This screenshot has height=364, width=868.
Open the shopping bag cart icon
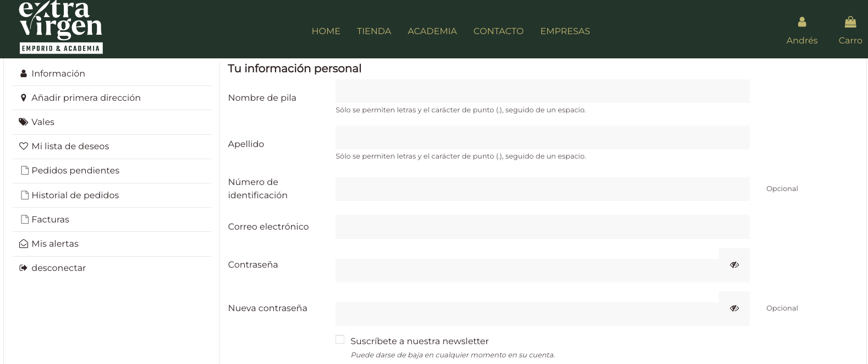(x=850, y=22)
